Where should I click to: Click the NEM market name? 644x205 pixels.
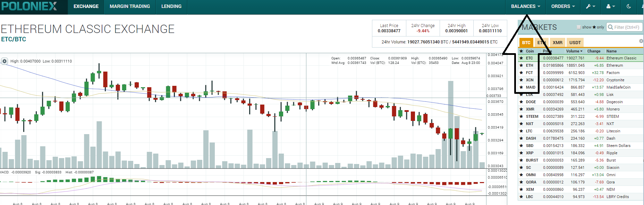click(x=610, y=189)
